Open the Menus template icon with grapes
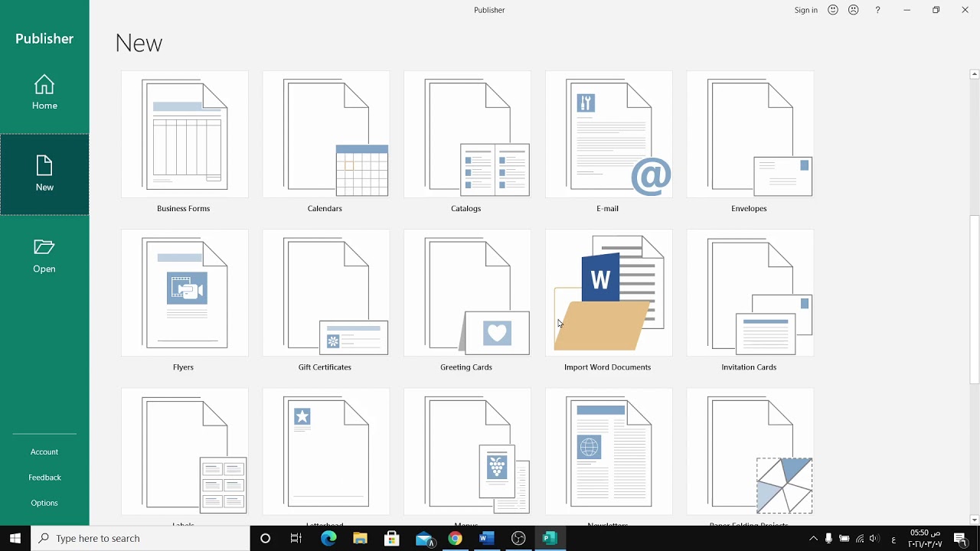980x551 pixels. pos(467,452)
